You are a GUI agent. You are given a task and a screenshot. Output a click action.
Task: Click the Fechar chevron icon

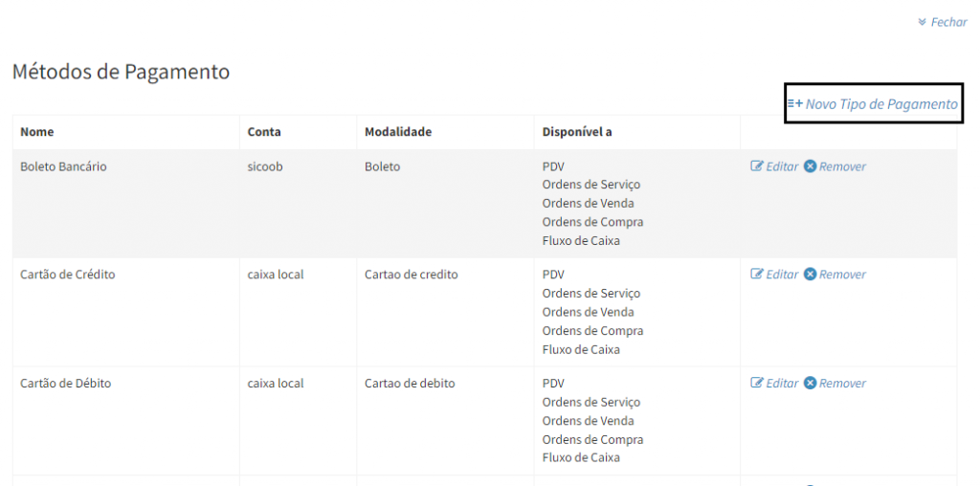[922, 22]
